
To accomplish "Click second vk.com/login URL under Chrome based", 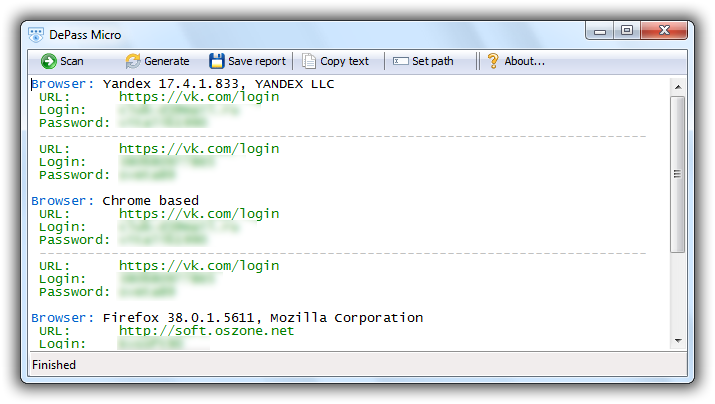I will (199, 266).
